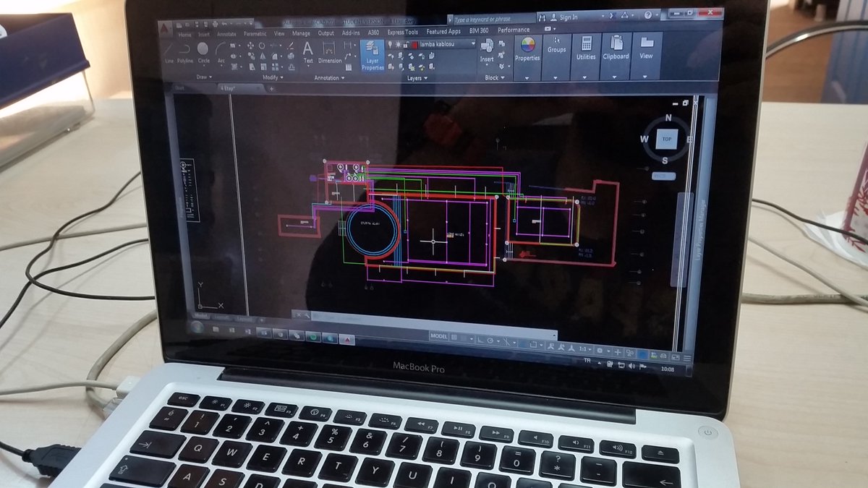The width and height of the screenshot is (868, 488).
Task: Open the Properties color wheel panel
Action: (x=527, y=49)
